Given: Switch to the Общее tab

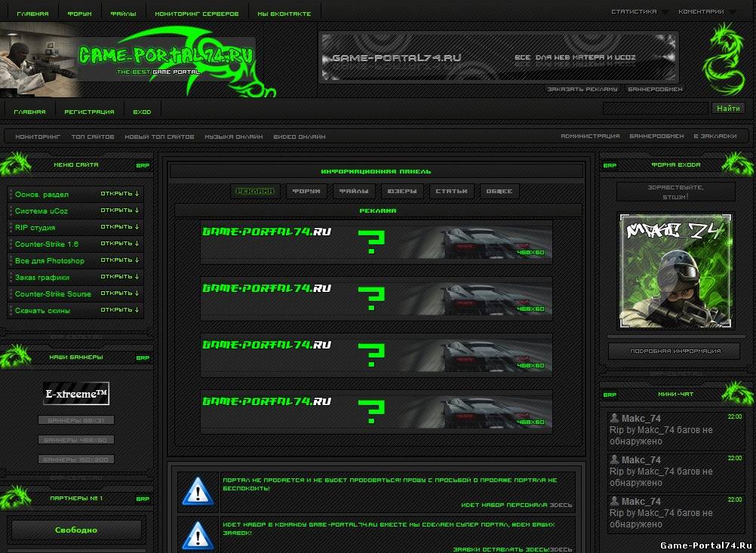Looking at the screenshot, I should pos(499,191).
